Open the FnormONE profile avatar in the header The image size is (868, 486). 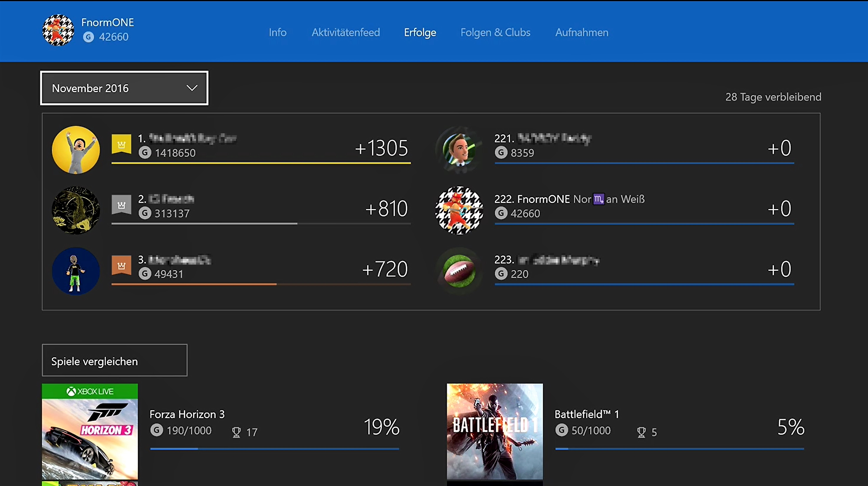58,30
